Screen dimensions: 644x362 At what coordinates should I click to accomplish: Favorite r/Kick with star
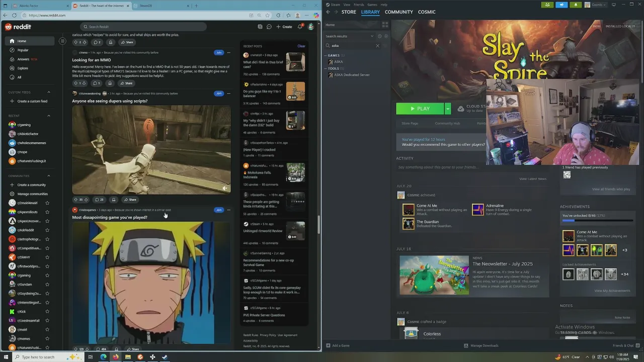[x=47, y=312]
